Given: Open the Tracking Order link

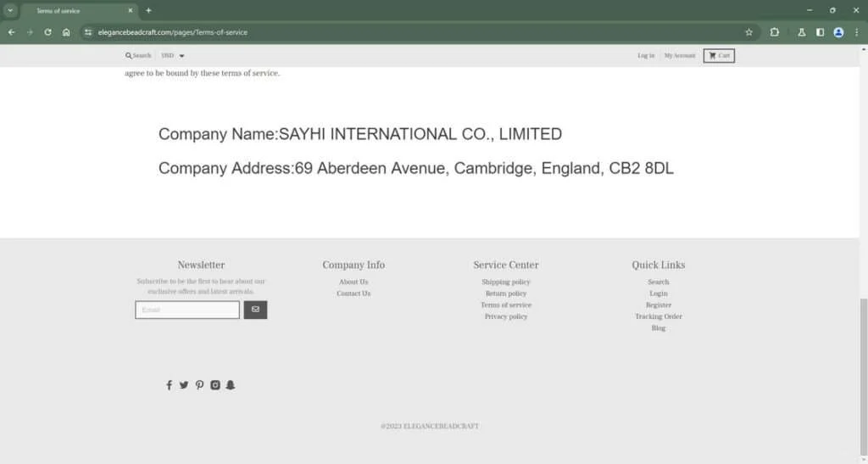Looking at the screenshot, I should point(658,316).
